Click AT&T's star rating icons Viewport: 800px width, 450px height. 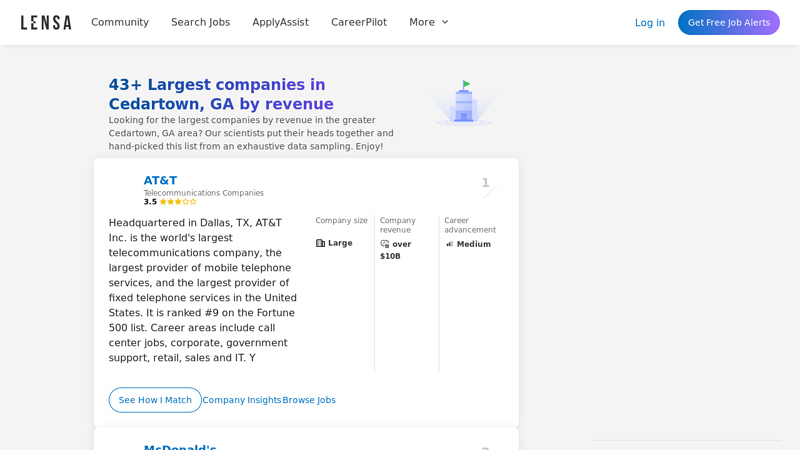click(178, 202)
